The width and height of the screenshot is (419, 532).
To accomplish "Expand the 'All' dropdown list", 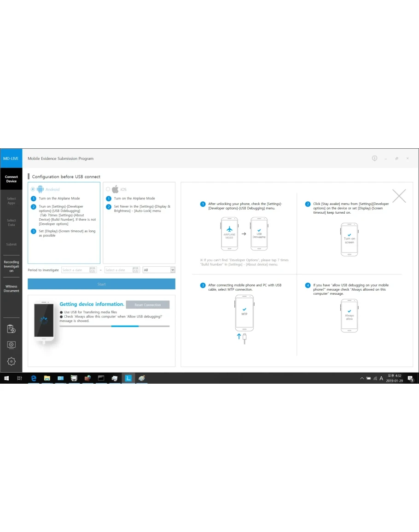I will point(173,270).
